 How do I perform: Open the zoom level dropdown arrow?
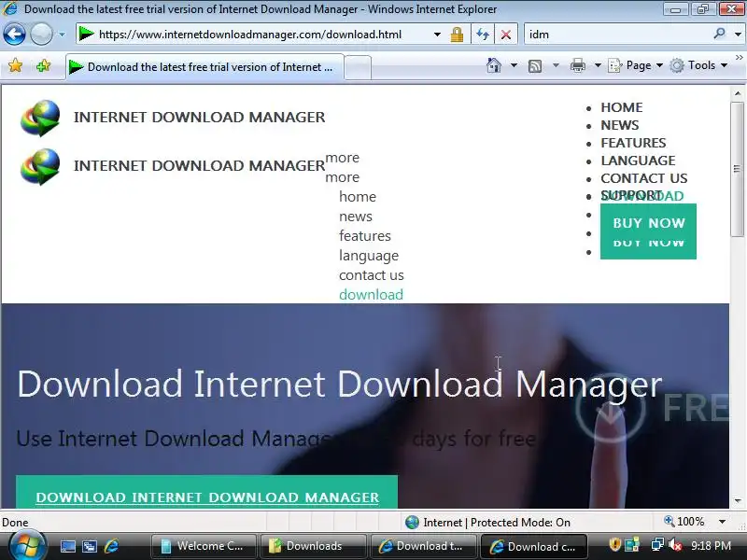tap(722, 522)
